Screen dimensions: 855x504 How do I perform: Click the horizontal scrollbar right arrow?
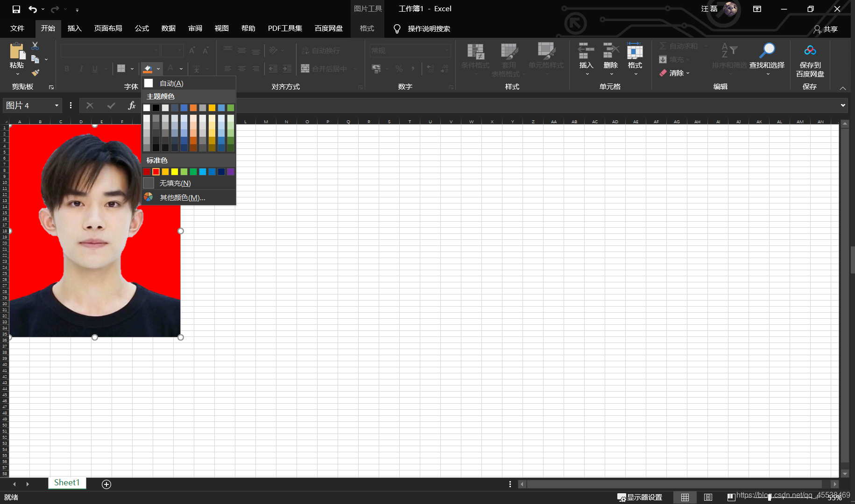(x=834, y=484)
